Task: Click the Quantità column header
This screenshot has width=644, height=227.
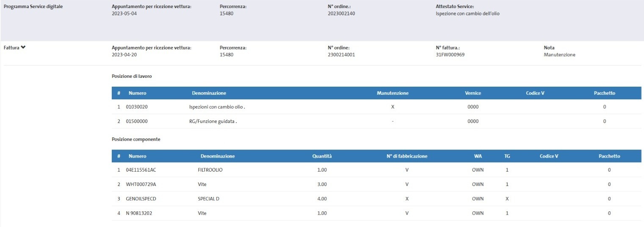Action: pyautogui.click(x=322, y=156)
